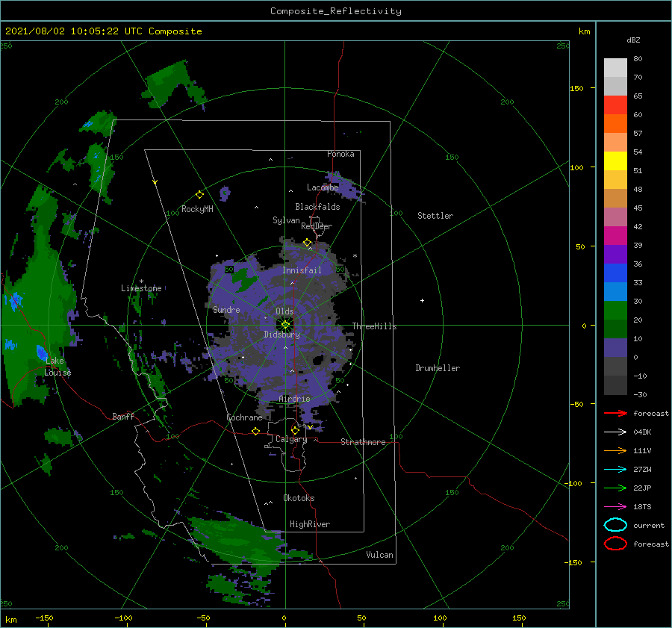The height and width of the screenshot is (628, 672).
Task: Select the 39 dBZ purple swatch
Action: (615, 254)
